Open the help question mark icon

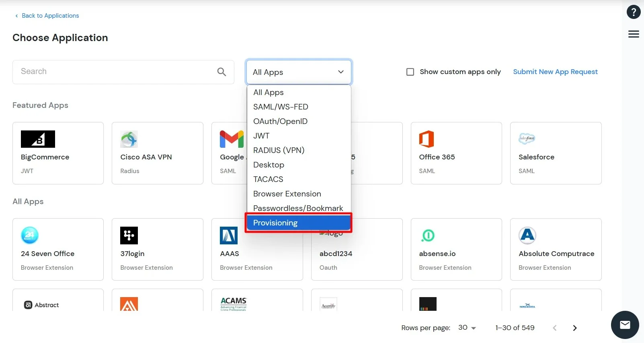click(x=634, y=12)
